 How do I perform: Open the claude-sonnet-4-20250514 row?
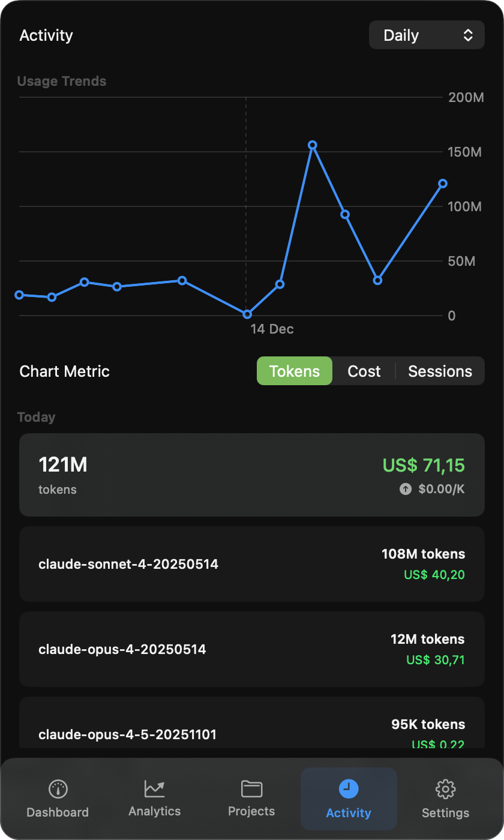click(252, 564)
